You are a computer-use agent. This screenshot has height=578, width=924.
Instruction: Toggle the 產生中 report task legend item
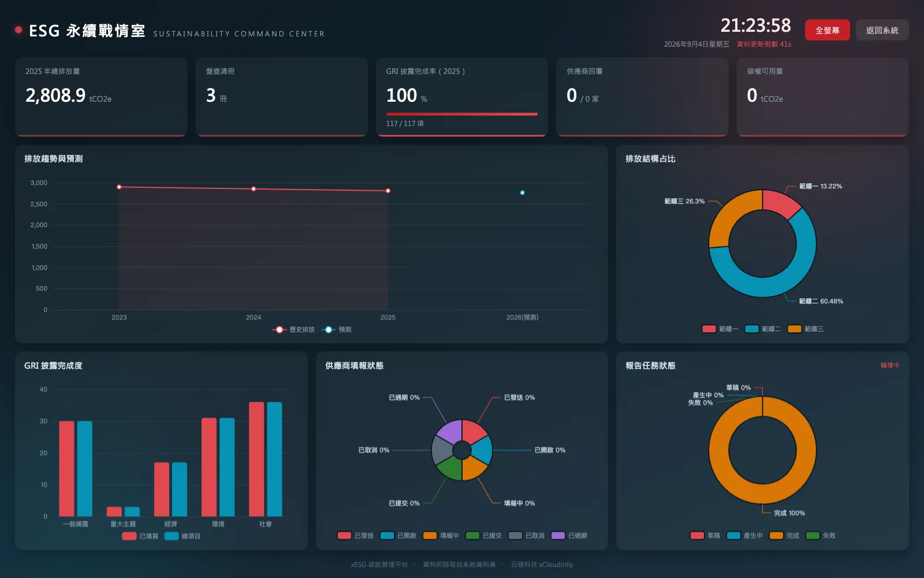pyautogui.click(x=745, y=535)
